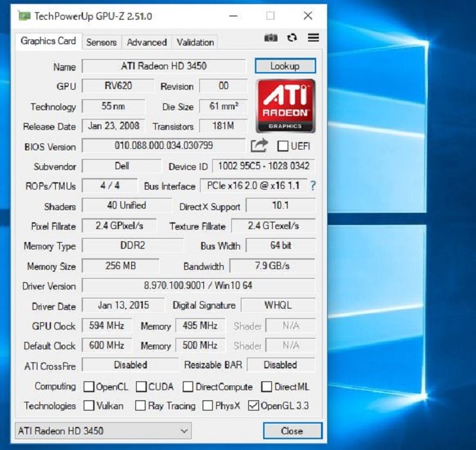Click the refresh arrows icon
This screenshot has height=450, width=476.
click(x=292, y=37)
